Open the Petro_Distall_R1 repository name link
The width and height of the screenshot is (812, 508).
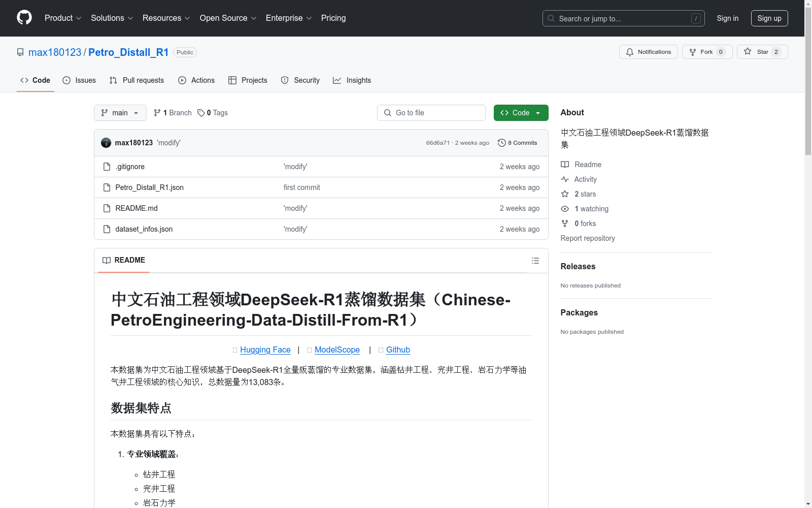tap(128, 52)
